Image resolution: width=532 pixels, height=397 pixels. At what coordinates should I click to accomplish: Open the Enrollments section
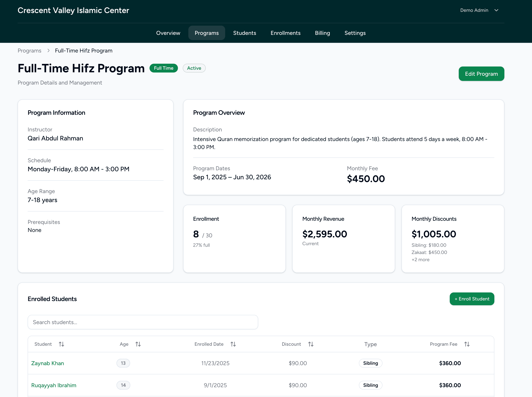285,33
